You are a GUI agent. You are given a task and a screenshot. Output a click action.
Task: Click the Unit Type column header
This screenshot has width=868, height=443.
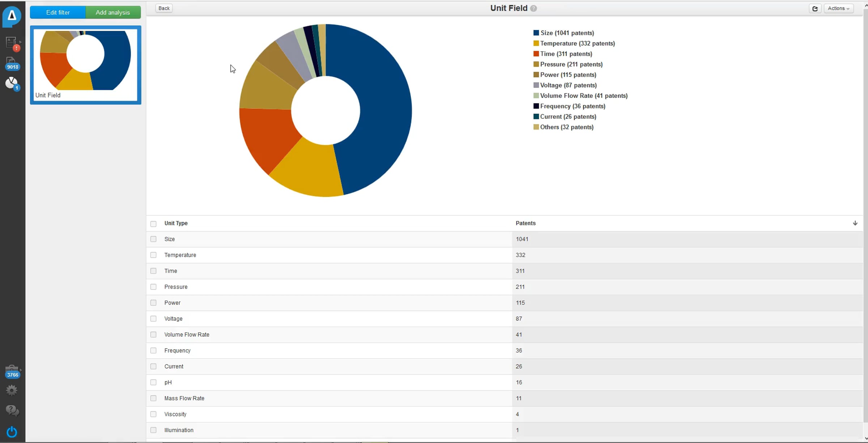pyautogui.click(x=176, y=223)
